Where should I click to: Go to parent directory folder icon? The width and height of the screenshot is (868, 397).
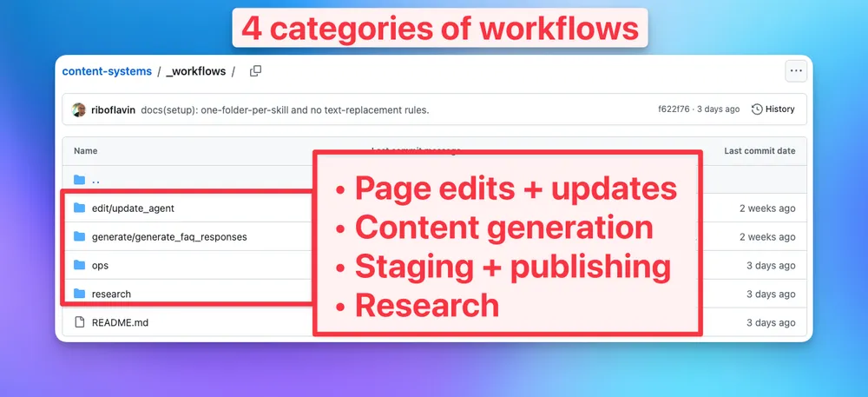pyautogui.click(x=79, y=180)
